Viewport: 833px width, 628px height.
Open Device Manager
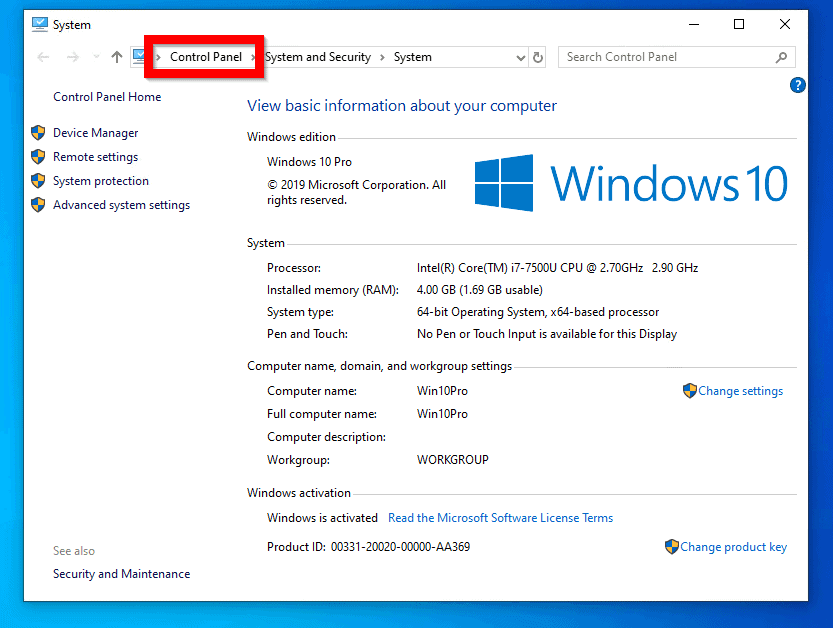coord(96,133)
